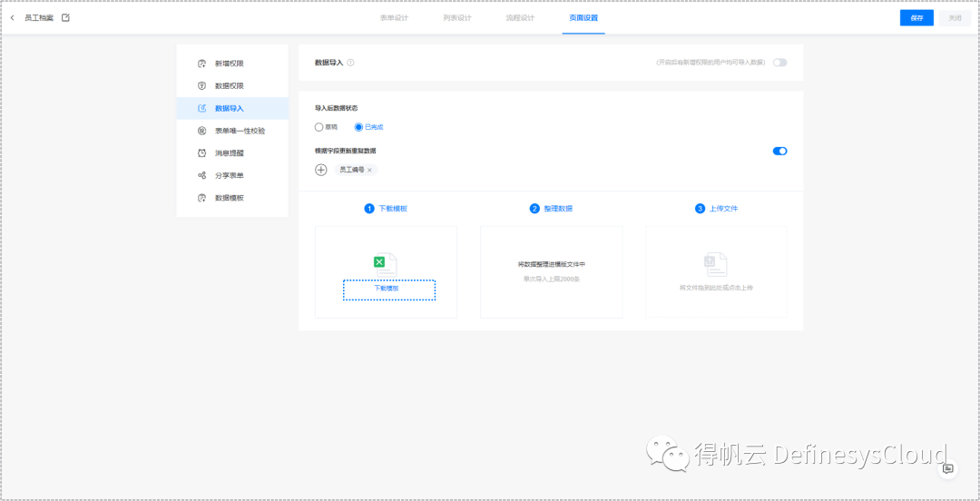Click the 下载模板 button
This screenshot has width=980, height=501.
[388, 290]
